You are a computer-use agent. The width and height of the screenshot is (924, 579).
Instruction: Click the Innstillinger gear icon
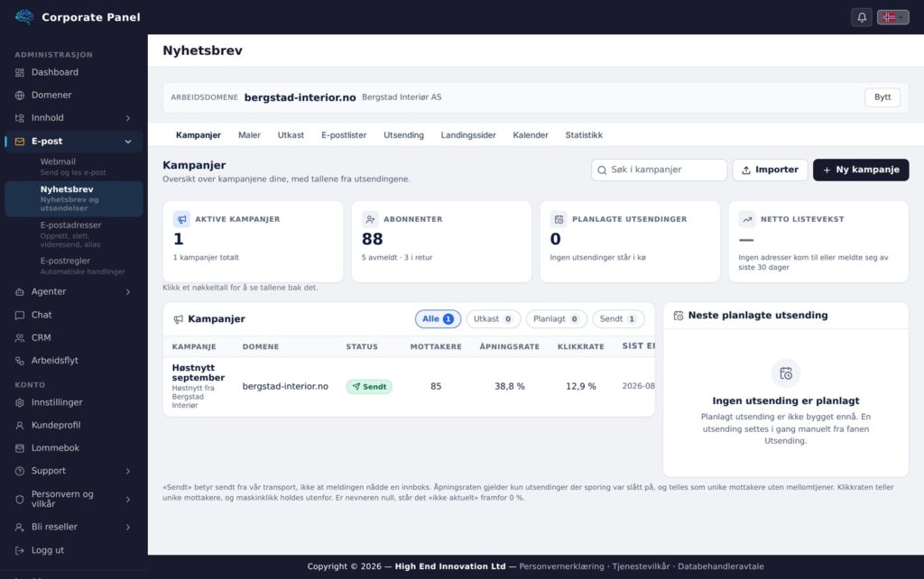[x=20, y=403]
